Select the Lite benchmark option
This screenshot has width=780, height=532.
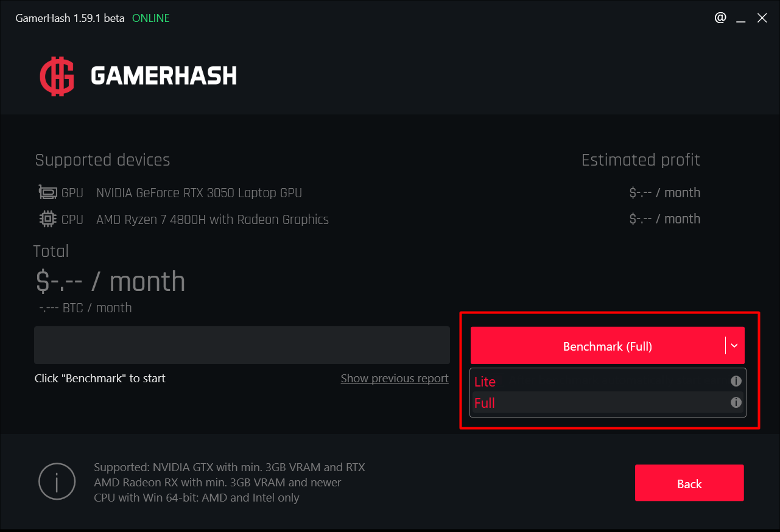pyautogui.click(x=485, y=382)
